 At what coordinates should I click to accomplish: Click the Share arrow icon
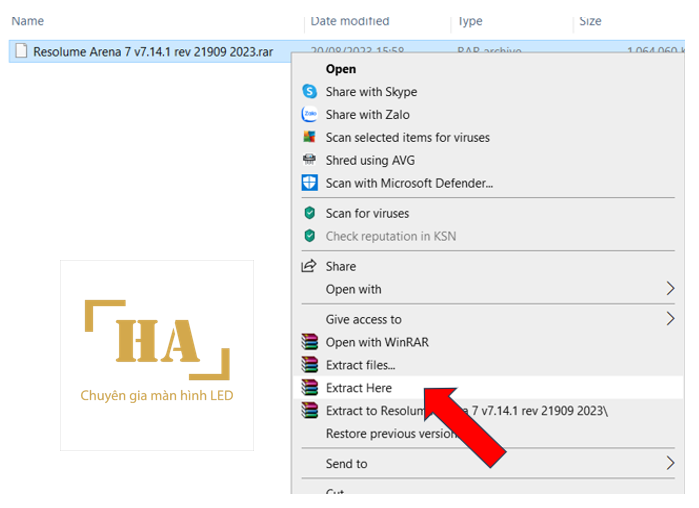tap(309, 266)
